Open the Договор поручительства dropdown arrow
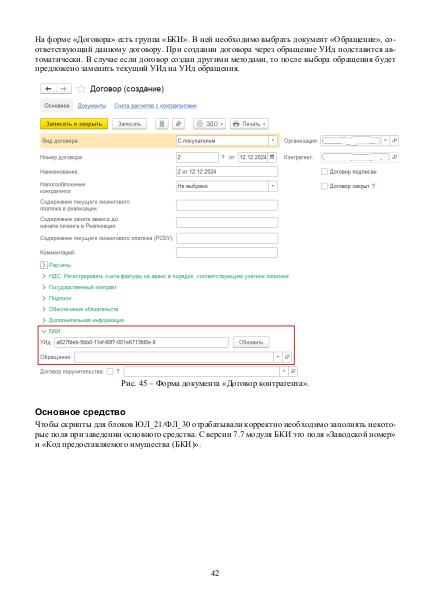This screenshot has width=422, height=597. pyautogui.click(x=284, y=371)
